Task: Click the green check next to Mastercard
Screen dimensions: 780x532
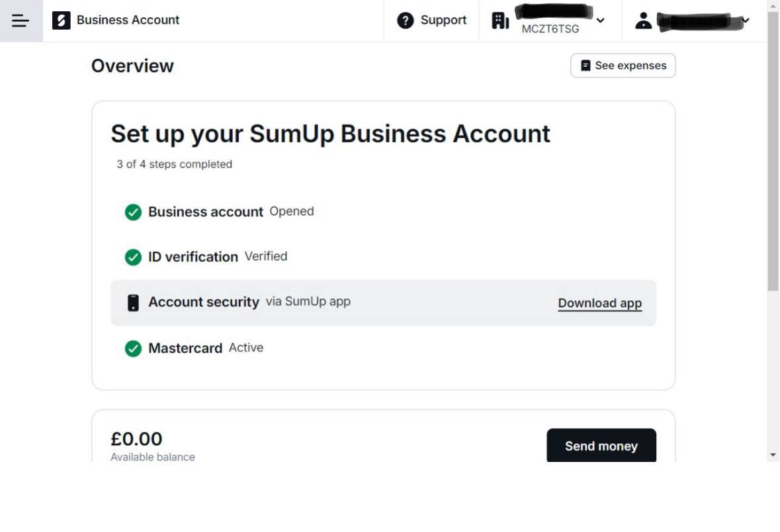Action: (133, 348)
